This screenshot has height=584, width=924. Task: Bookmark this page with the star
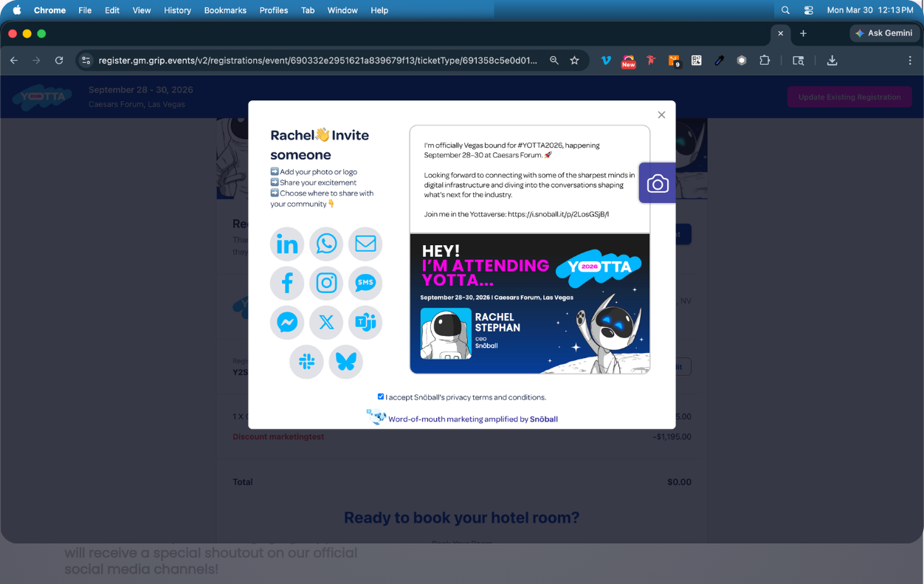coord(574,61)
